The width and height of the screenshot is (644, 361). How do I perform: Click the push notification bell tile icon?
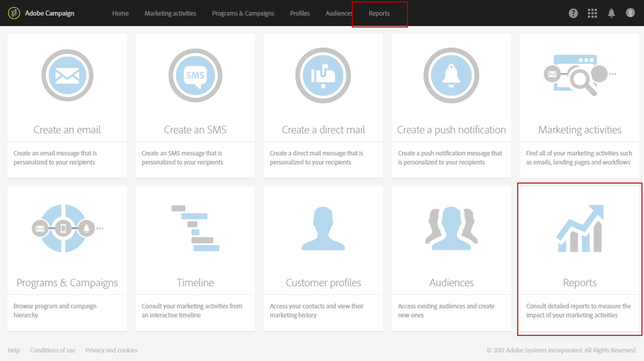pos(451,75)
